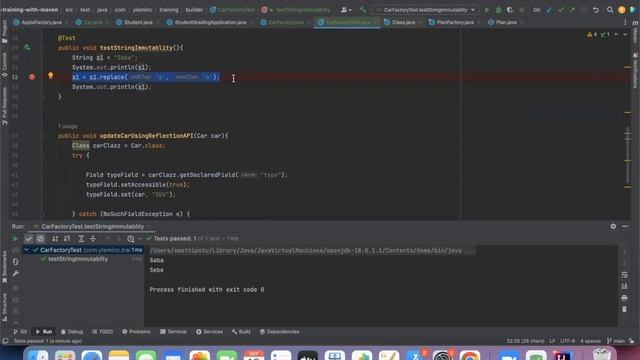The height and width of the screenshot is (360, 640).
Task: Sort test results alphabetically
Action: click(x=55, y=239)
